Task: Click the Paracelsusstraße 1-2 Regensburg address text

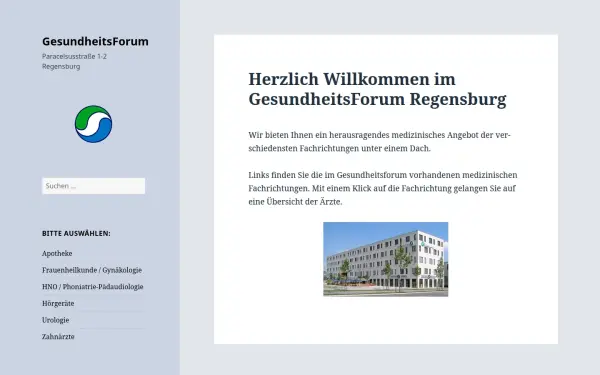Action: [74, 61]
